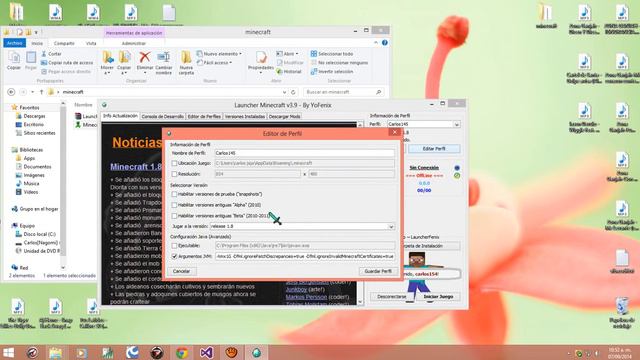Click Iniciar Juego button

(x=438, y=297)
